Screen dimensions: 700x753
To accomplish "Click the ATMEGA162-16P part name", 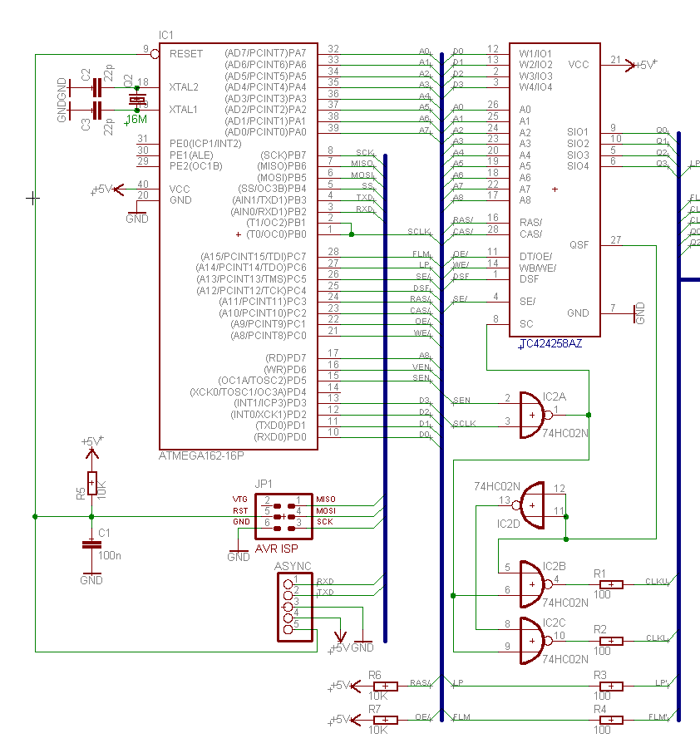I will click(201, 455).
